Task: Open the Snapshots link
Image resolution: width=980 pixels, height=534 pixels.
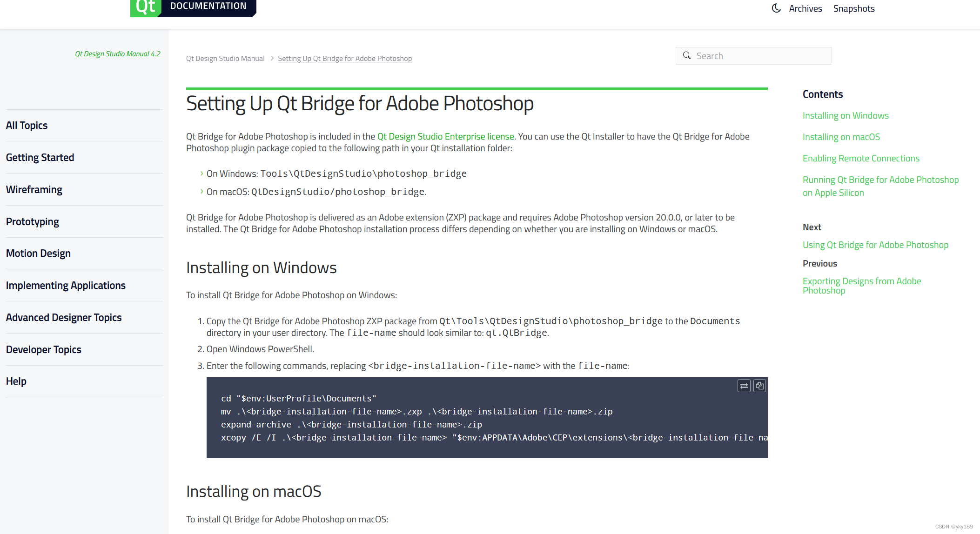Action: click(x=854, y=8)
